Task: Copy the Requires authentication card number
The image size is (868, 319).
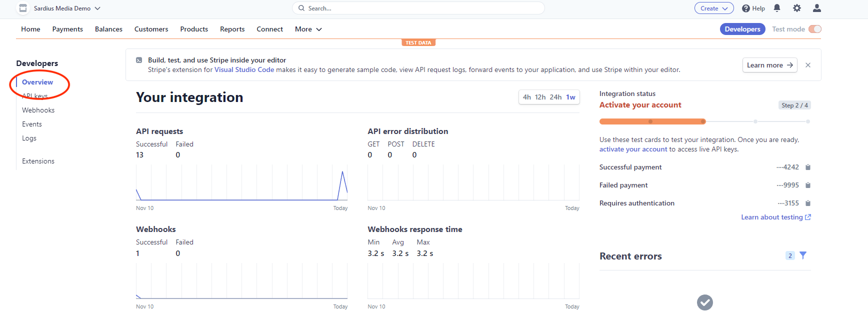Action: [x=808, y=203]
